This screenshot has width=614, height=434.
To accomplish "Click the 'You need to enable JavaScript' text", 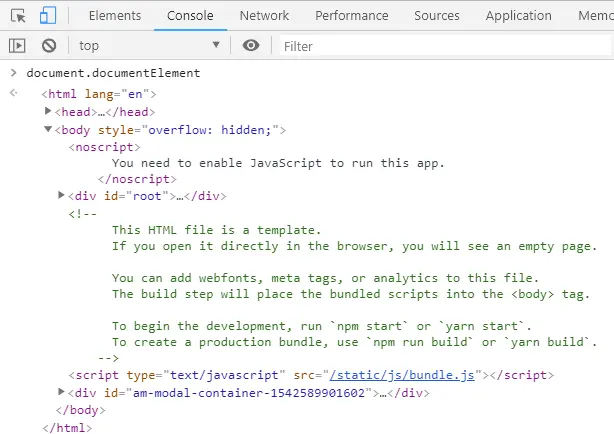I will (x=278, y=163).
